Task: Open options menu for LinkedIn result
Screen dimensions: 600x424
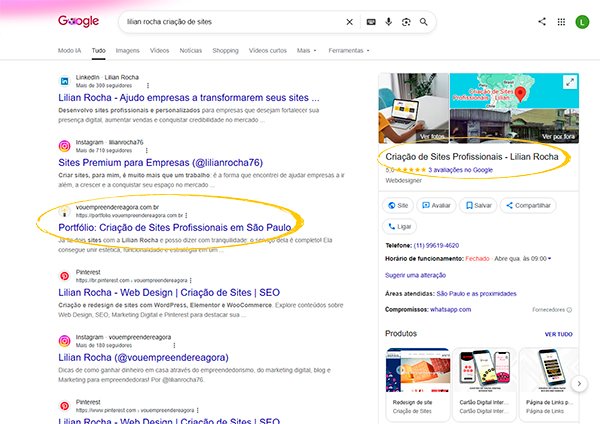Action: coord(148,86)
